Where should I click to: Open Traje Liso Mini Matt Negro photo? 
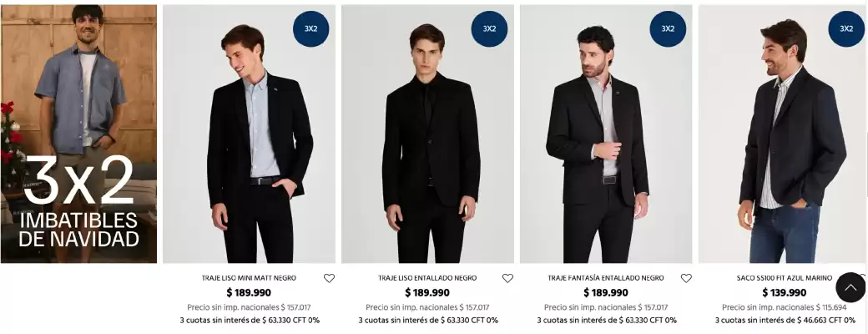[249, 142]
